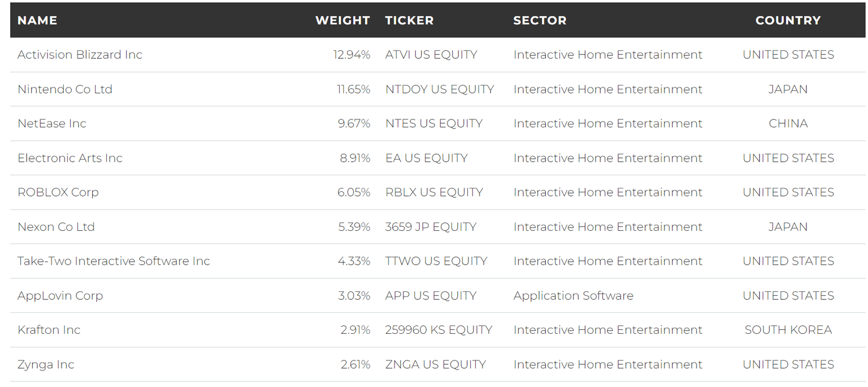The height and width of the screenshot is (387, 868).
Task: Click the 12.94% weight value
Action: (x=351, y=55)
